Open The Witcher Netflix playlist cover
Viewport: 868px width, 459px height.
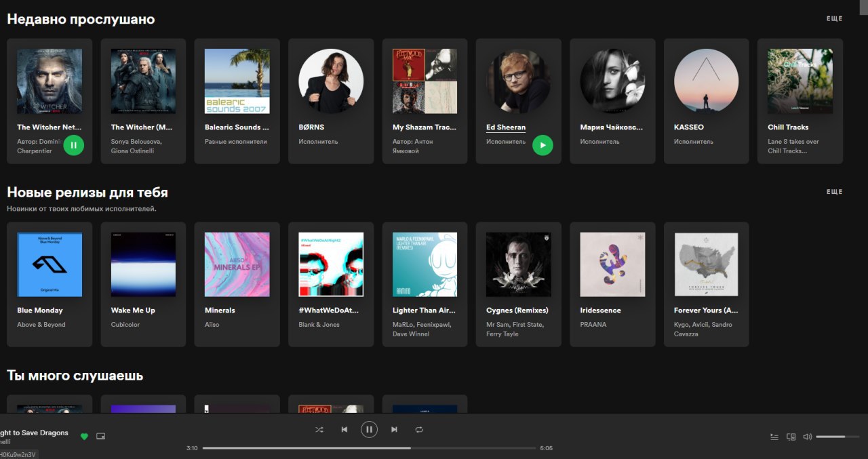click(50, 81)
